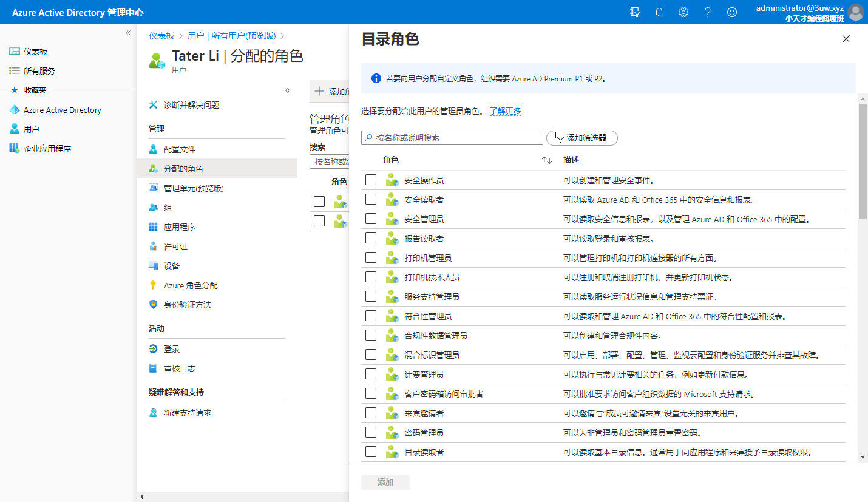Click the 按名称或说明搜索 search field
The width and height of the screenshot is (868, 502).
click(x=452, y=138)
